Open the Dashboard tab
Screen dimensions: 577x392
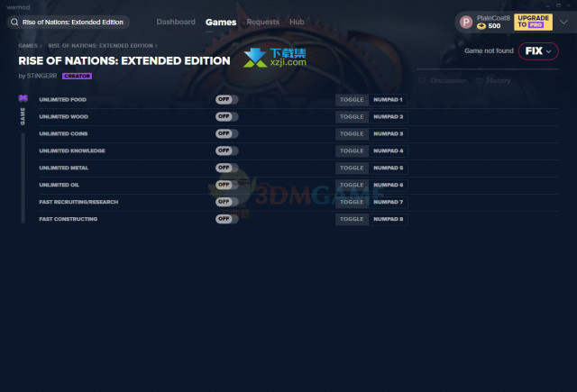click(176, 22)
